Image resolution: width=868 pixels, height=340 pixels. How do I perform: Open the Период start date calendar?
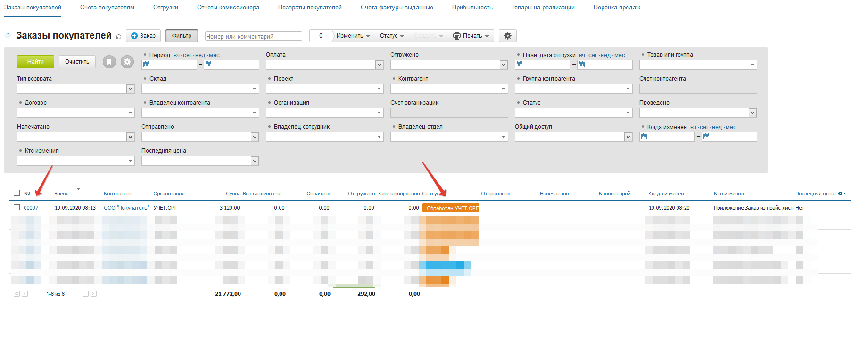tap(146, 65)
